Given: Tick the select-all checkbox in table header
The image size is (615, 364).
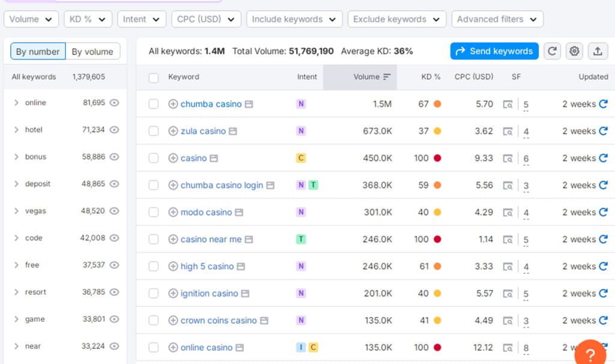Looking at the screenshot, I should point(154,77).
